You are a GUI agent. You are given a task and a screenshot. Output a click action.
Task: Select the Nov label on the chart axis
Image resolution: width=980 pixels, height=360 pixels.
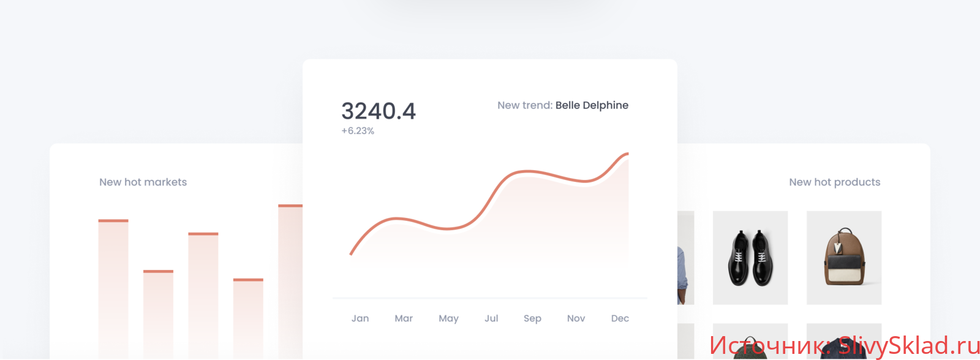click(x=576, y=318)
